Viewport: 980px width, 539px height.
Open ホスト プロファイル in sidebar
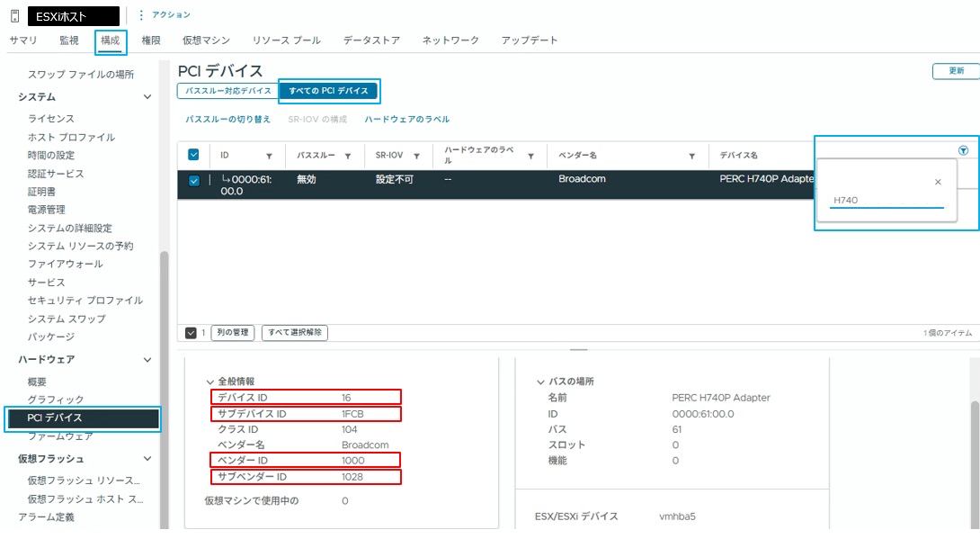point(71,137)
